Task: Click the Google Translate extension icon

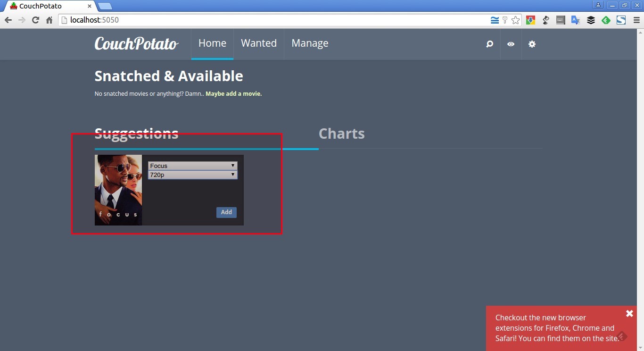Action: point(575,20)
